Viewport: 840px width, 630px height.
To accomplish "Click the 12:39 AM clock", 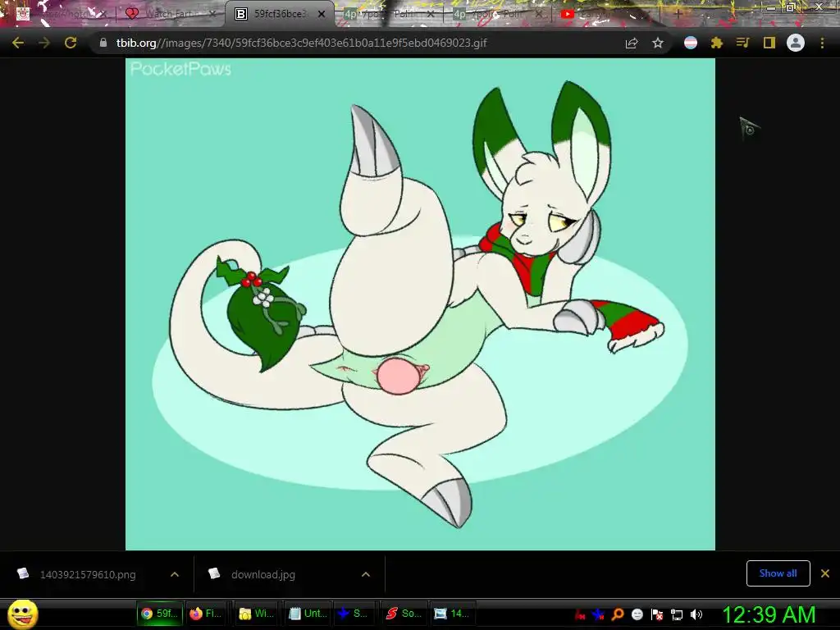I will [x=769, y=614].
